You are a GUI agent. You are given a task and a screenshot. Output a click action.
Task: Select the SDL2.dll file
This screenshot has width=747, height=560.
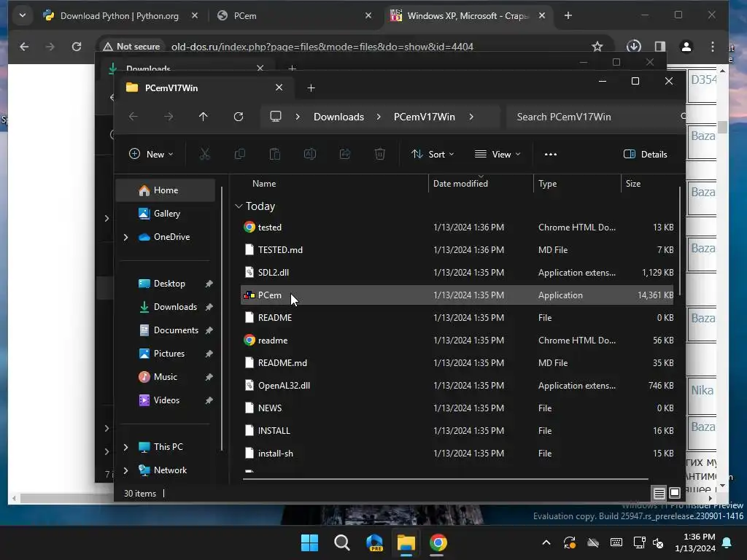[457, 273]
